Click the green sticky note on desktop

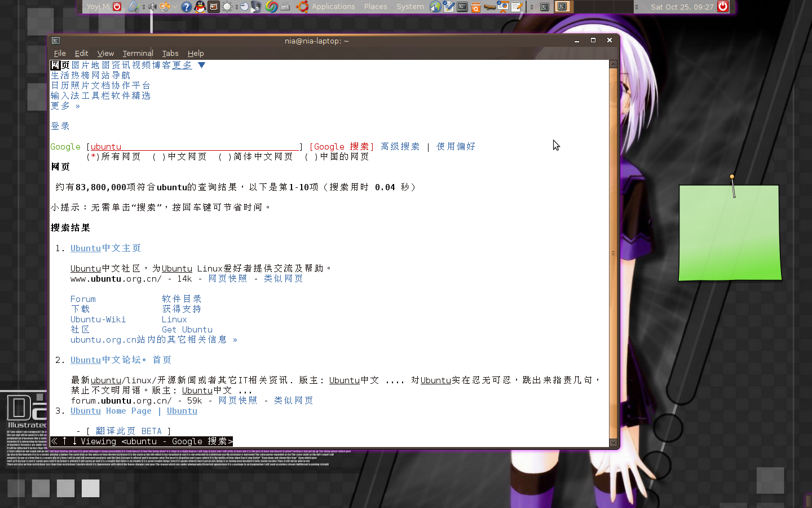coord(730,233)
